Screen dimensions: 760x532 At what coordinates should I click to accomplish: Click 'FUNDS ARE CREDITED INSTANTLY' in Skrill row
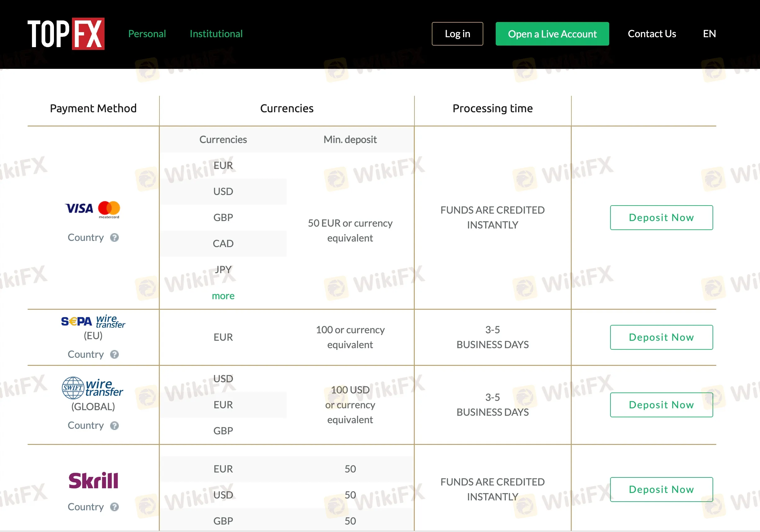[493, 489]
